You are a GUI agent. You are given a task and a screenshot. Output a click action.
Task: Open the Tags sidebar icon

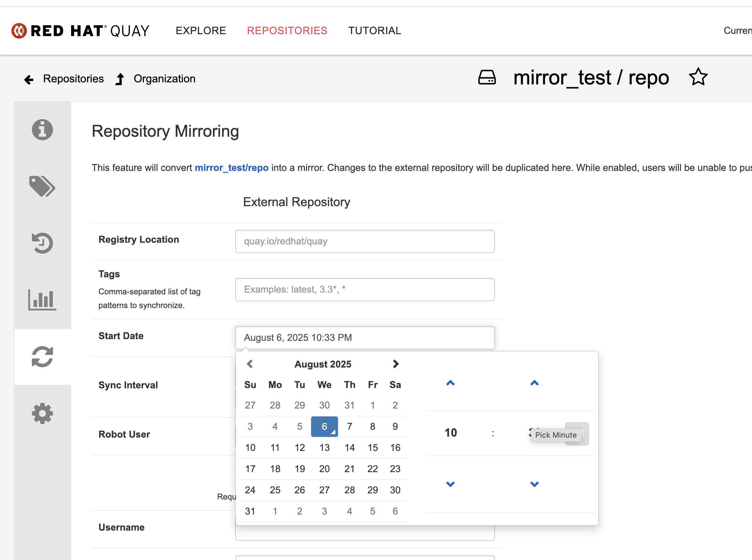[42, 186]
